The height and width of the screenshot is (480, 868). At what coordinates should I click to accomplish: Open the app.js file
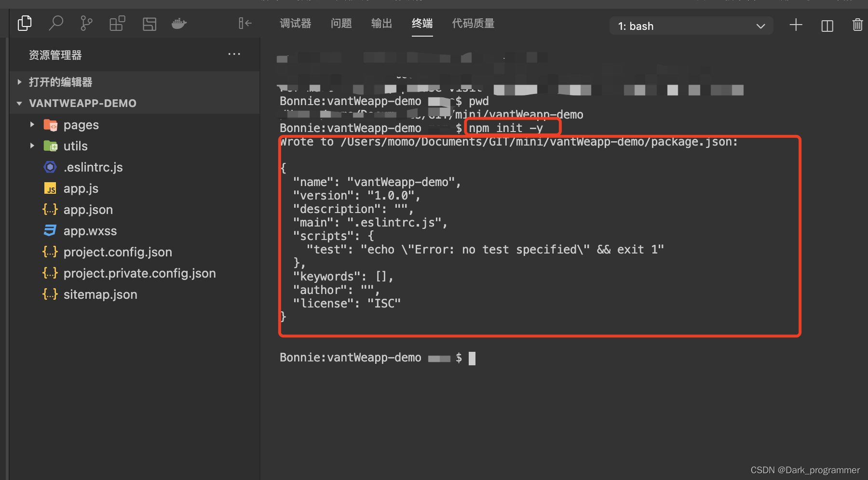[x=135, y=188]
